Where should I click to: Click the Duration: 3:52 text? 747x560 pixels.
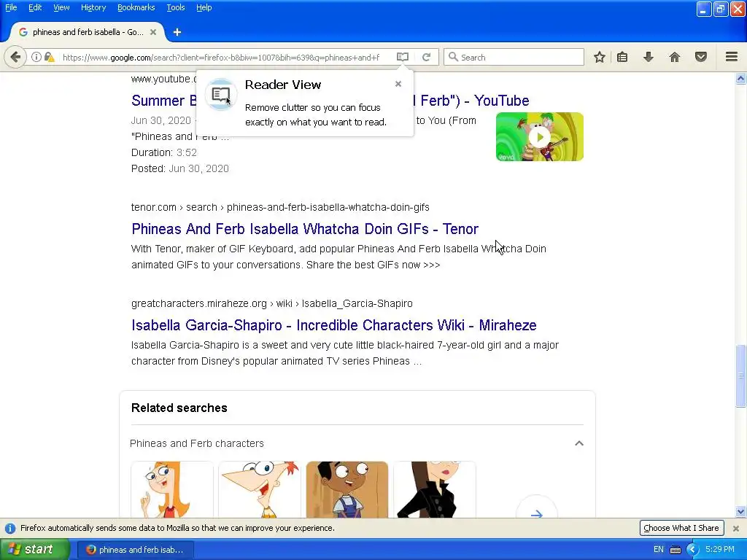pos(164,152)
